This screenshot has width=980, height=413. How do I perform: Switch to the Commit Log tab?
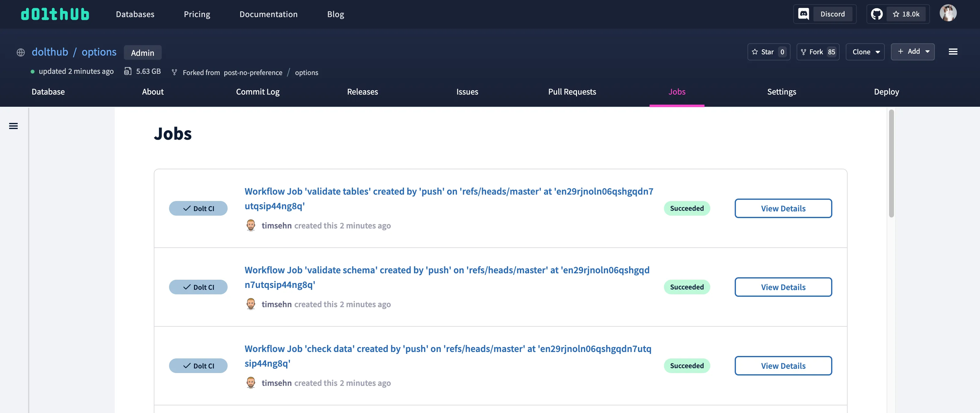(258, 92)
